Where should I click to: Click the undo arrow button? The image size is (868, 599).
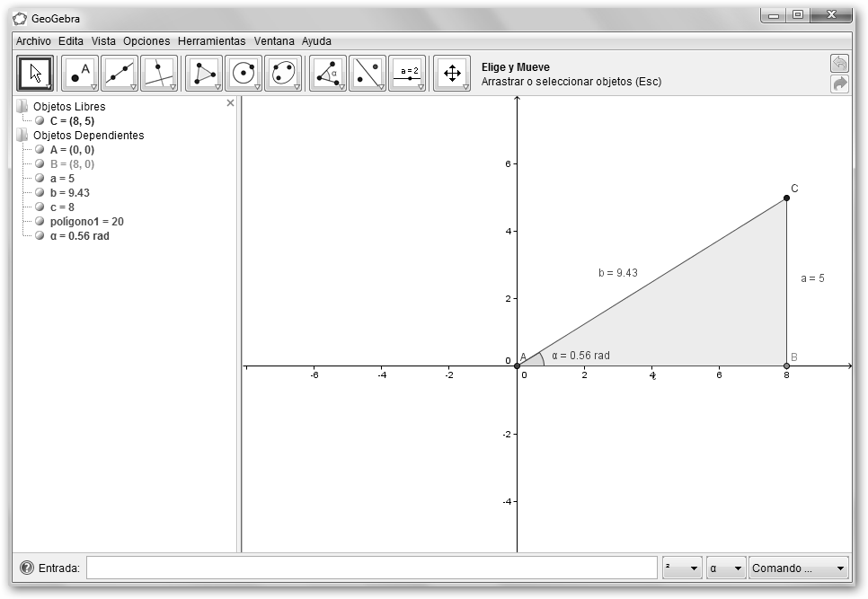(839, 64)
